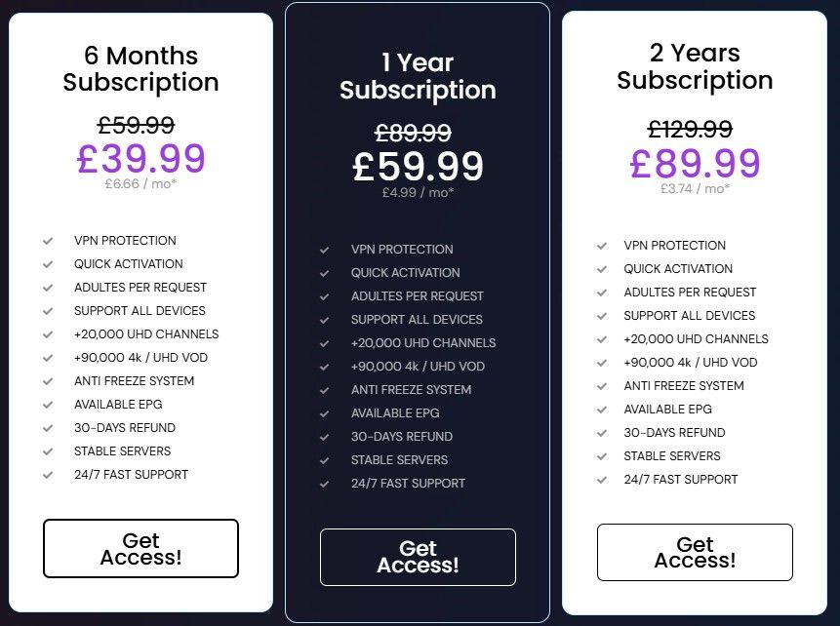The width and height of the screenshot is (840, 626).
Task: Select the 1 Year Subscription heading
Action: point(418,77)
